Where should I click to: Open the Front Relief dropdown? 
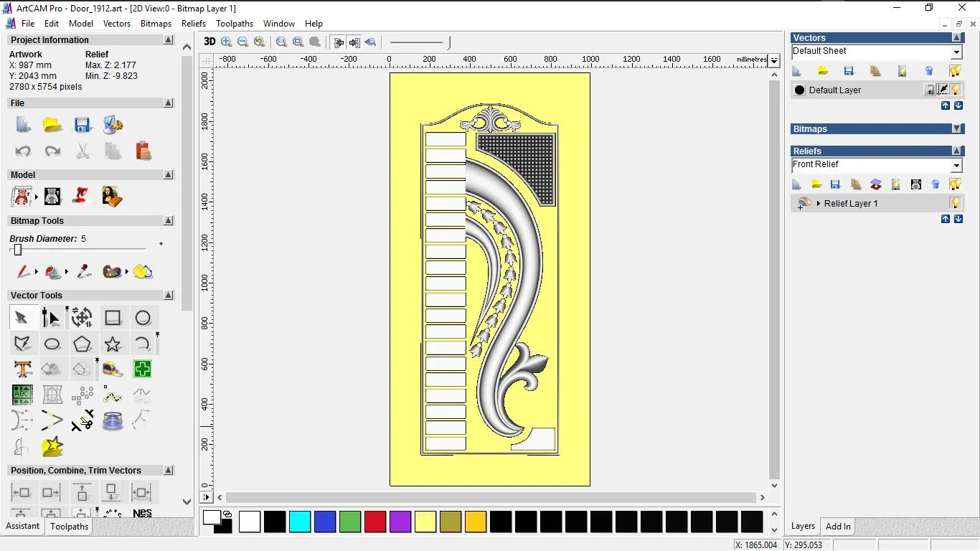tap(956, 165)
